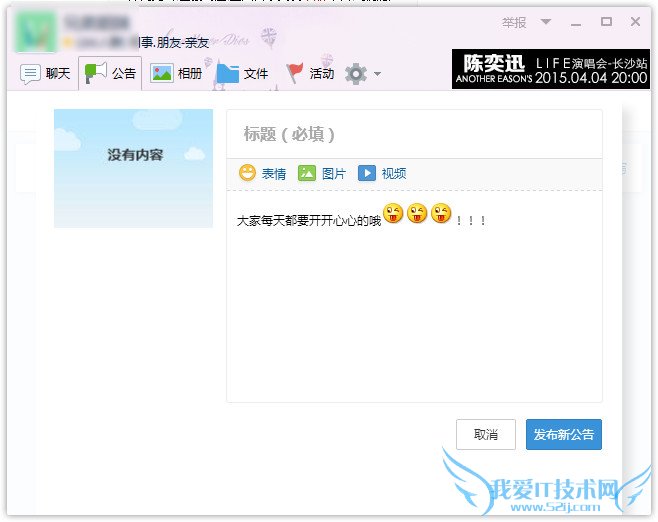658x522 pixels.
Task: Click the 取消 cancel button
Action: [x=486, y=434]
